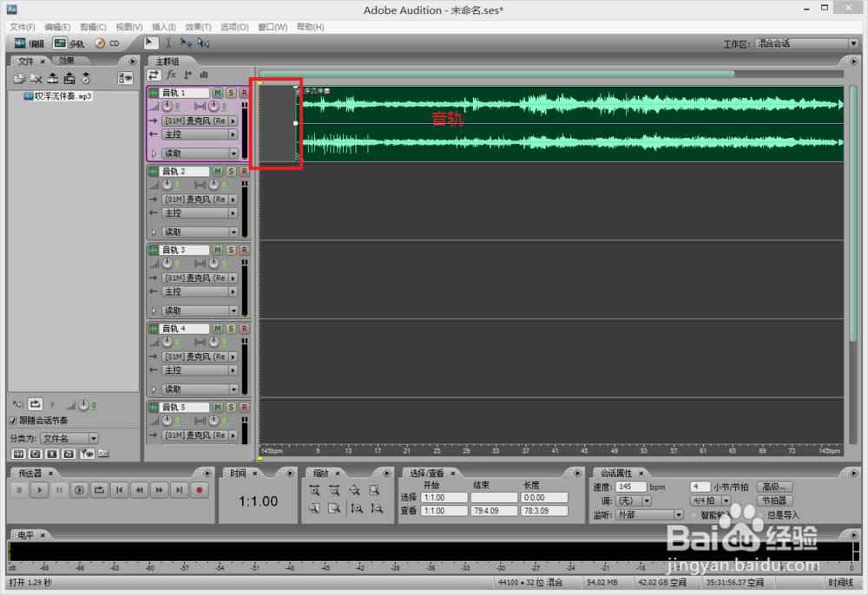Adjust 音轨 1 volume knob
Image resolution: width=868 pixels, height=595 pixels.
pos(168,106)
